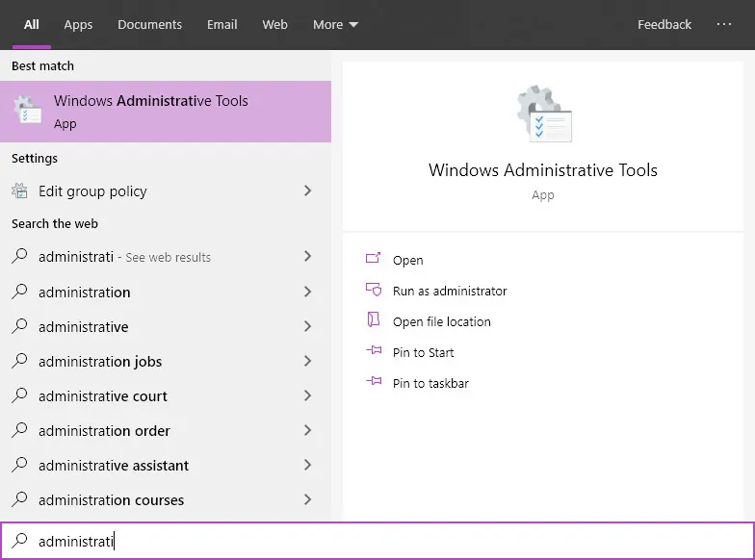Switch to the Apps tab
This screenshot has width=755, height=560.
click(78, 25)
